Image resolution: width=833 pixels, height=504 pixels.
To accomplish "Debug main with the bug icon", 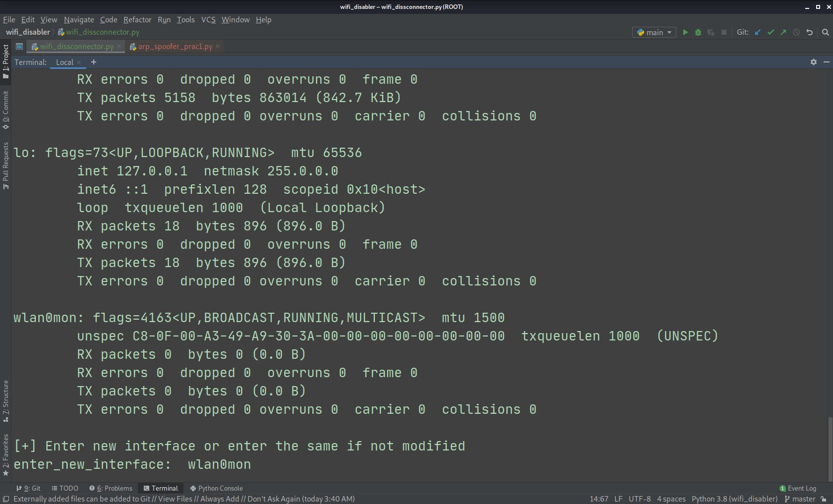I will (x=698, y=32).
